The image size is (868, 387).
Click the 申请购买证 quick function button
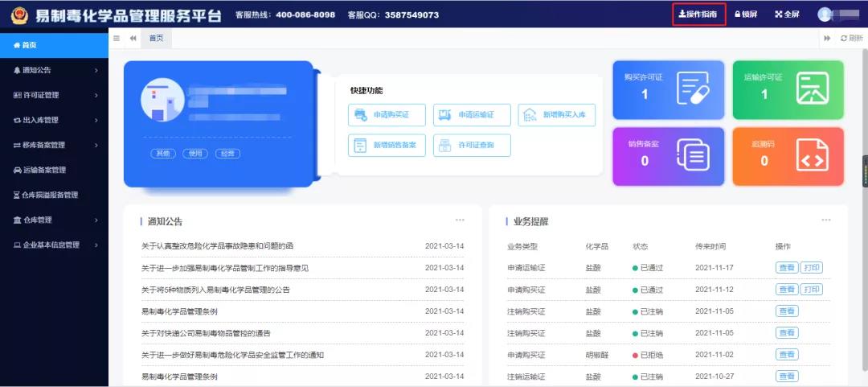click(387, 115)
